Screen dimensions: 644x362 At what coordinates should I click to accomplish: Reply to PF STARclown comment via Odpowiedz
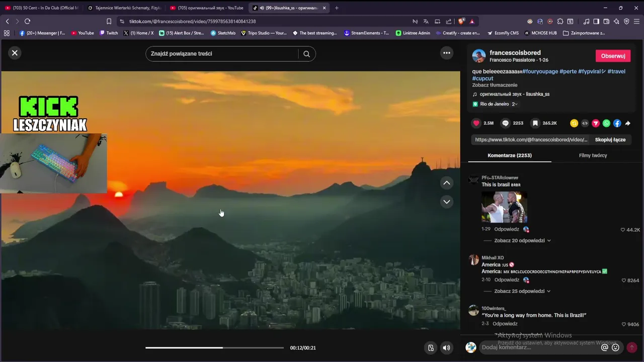coord(507,229)
